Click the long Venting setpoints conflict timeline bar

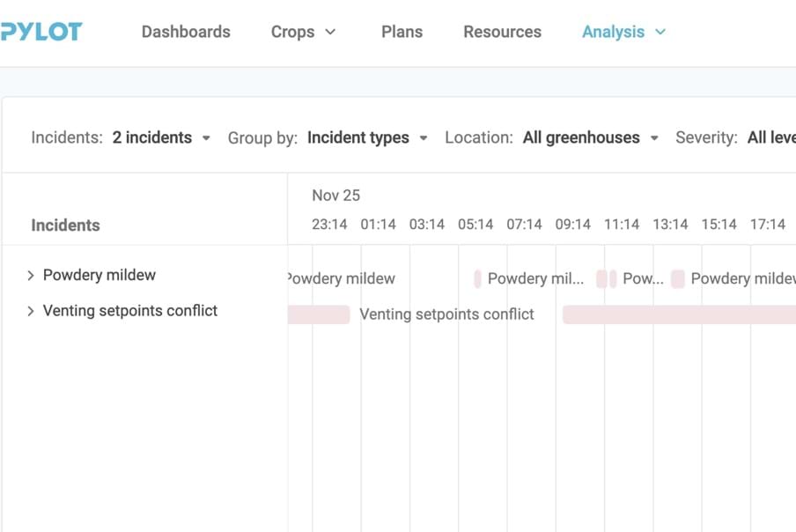tap(678, 314)
